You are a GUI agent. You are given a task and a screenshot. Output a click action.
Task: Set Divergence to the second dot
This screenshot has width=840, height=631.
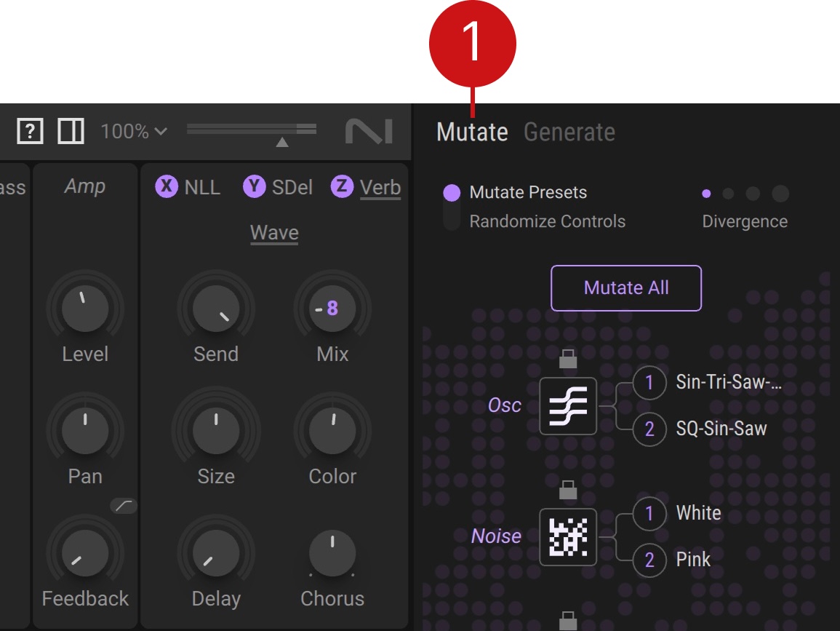(728, 194)
